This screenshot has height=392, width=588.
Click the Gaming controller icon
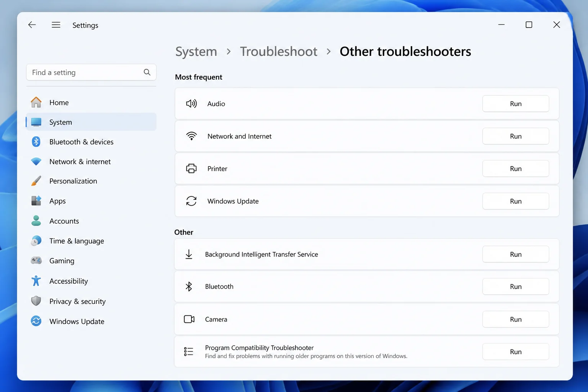(x=36, y=260)
